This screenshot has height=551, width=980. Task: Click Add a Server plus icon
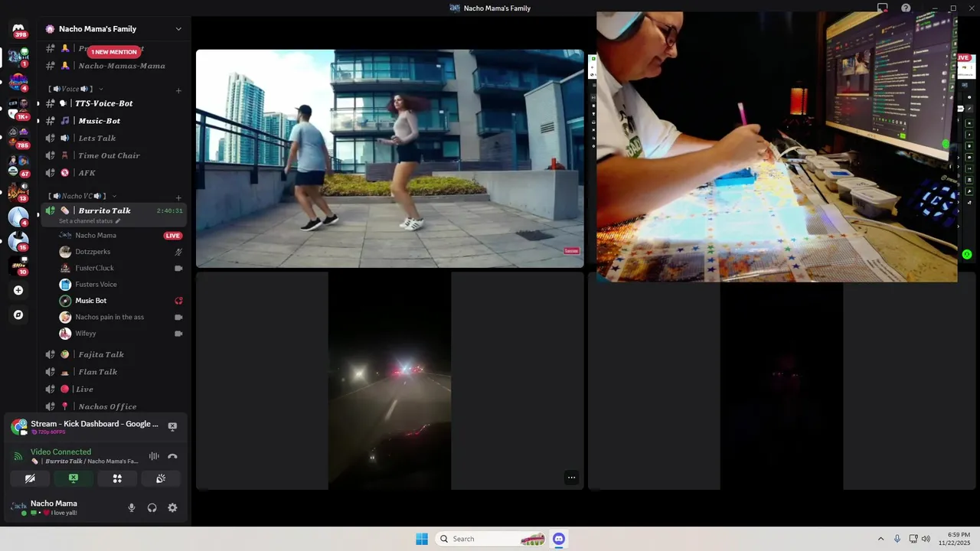(18, 290)
